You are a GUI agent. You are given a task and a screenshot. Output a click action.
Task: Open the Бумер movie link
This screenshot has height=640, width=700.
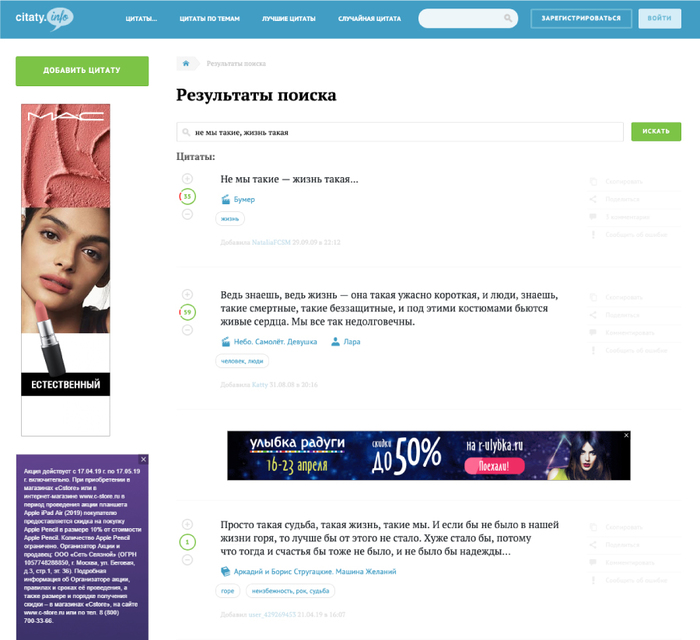tap(244, 199)
